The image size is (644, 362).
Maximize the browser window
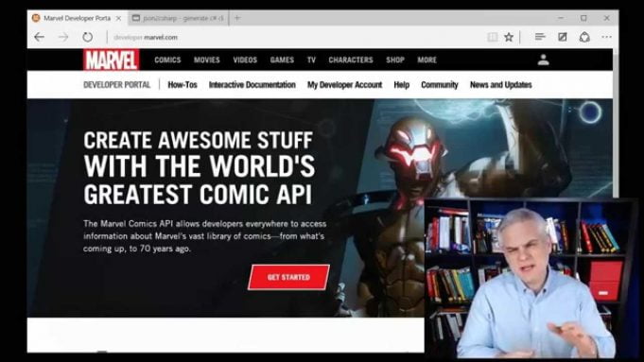tap(583, 18)
